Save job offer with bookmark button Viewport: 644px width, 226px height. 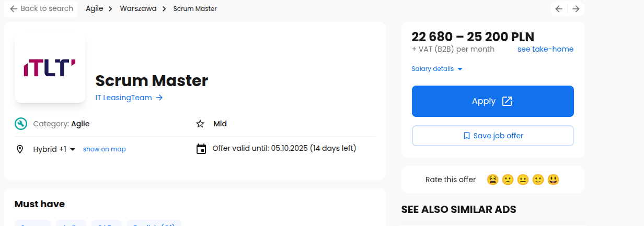point(493,136)
